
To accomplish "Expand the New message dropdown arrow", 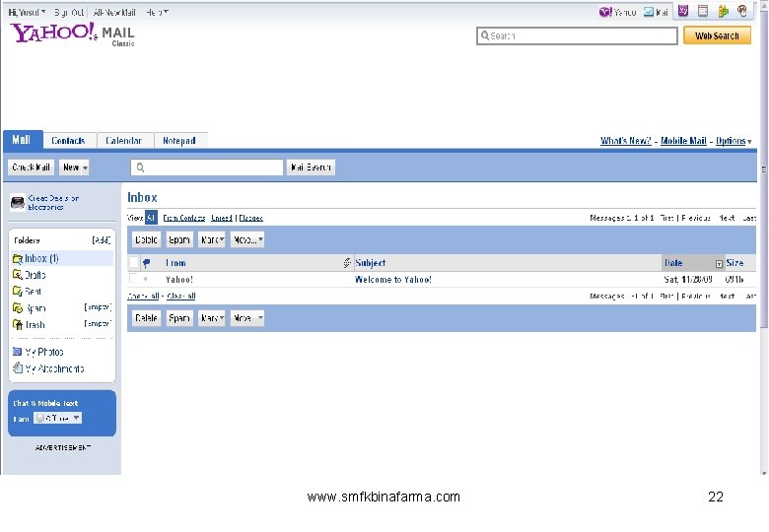I will [85, 167].
